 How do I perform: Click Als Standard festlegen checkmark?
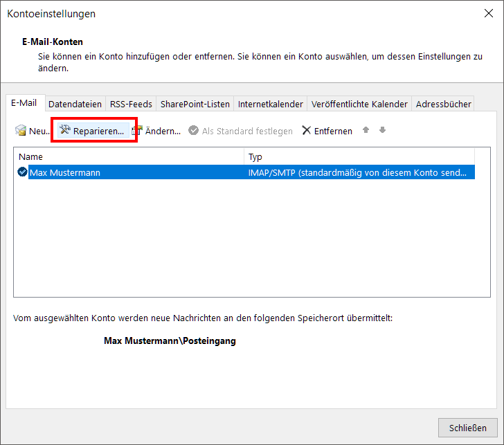point(194,131)
